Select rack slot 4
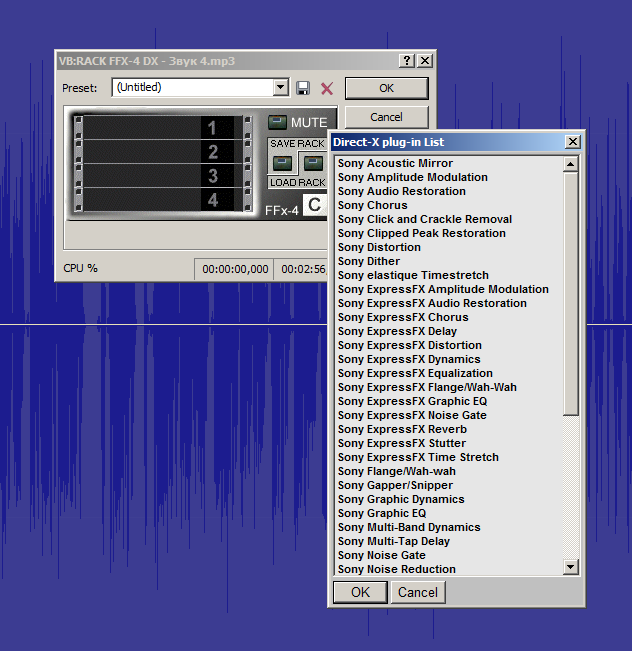The height and width of the screenshot is (651, 632). pyautogui.click(x=162, y=200)
